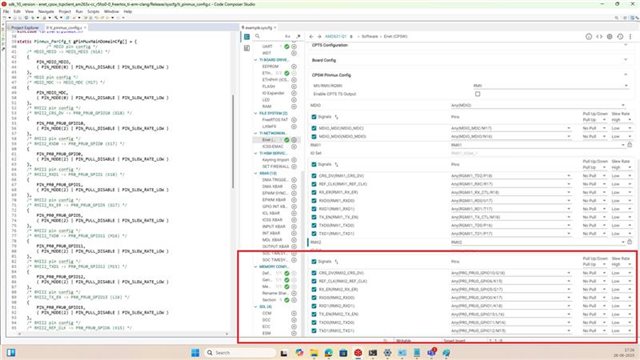Select example.syscfg editor tab

tap(259, 28)
